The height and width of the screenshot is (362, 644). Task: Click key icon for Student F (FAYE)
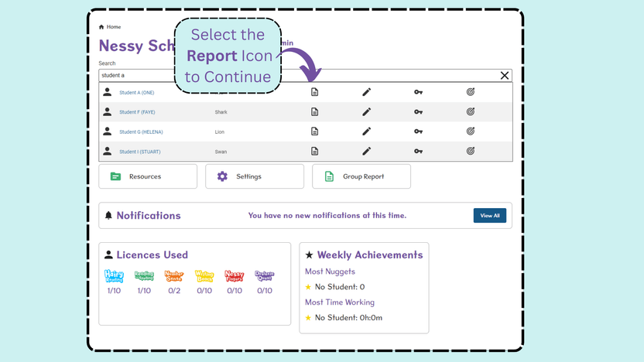tap(418, 111)
